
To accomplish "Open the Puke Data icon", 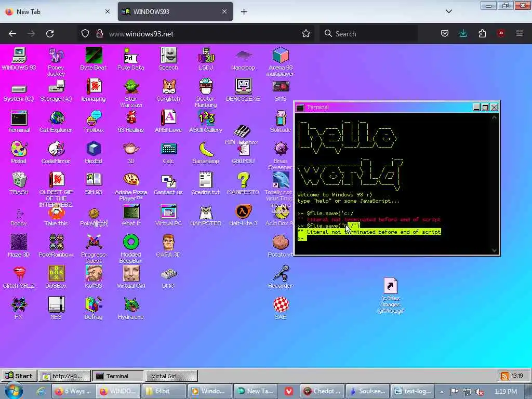I will click(130, 58).
